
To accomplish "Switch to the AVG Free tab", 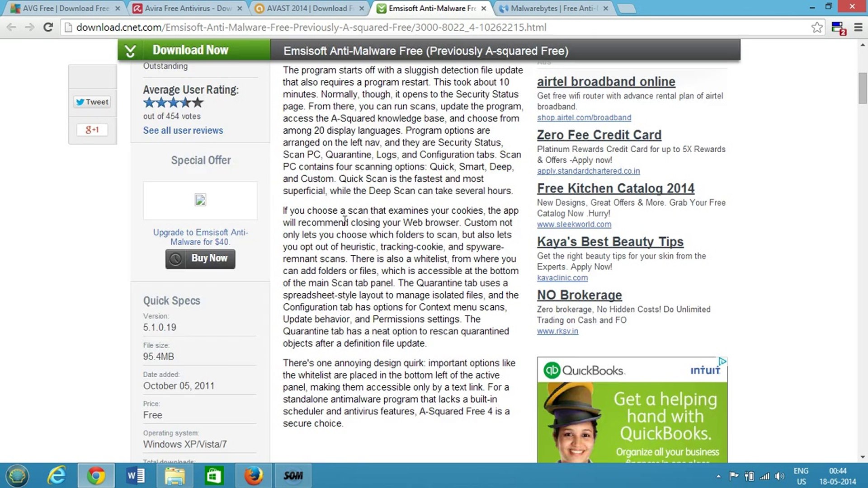I will point(66,8).
